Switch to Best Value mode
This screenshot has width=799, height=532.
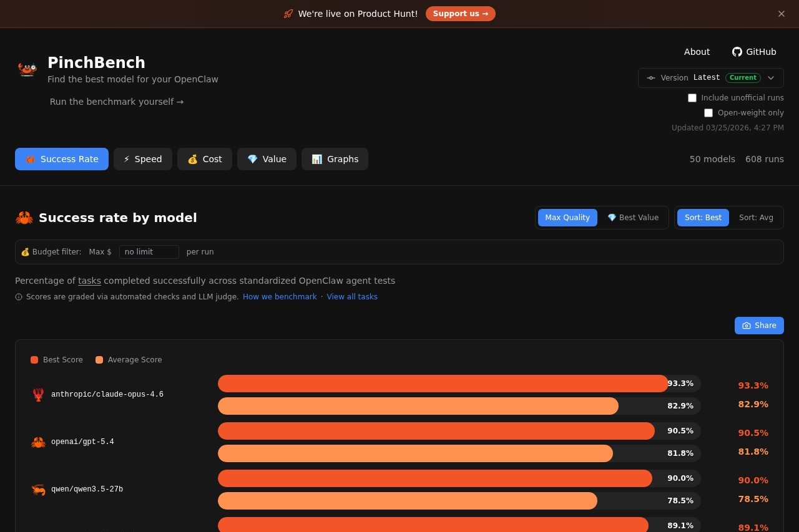pyautogui.click(x=633, y=218)
